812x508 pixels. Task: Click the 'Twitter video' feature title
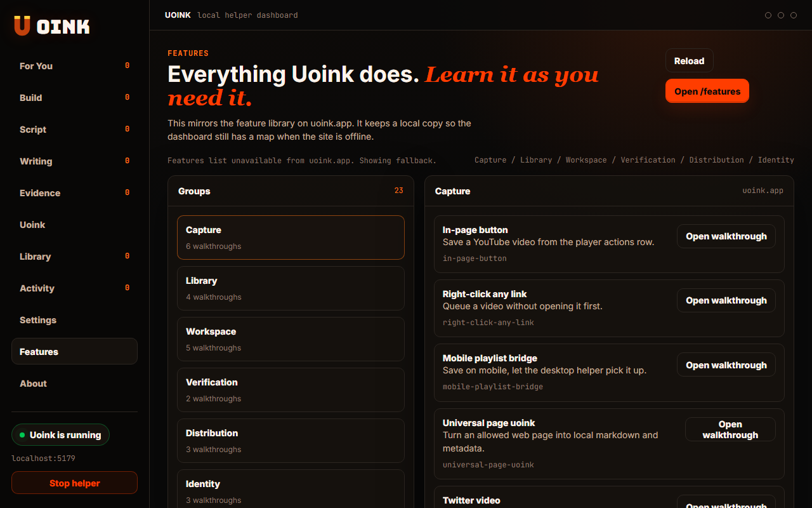471,500
